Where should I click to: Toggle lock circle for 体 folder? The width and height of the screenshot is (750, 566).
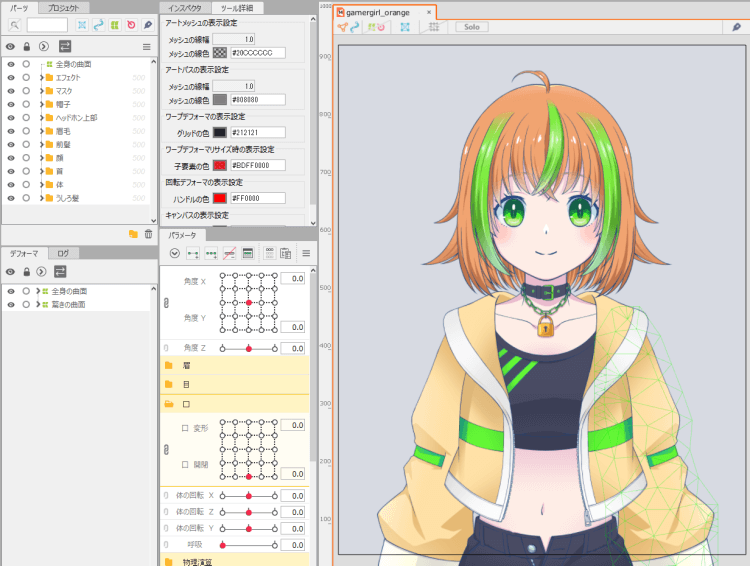click(26, 185)
